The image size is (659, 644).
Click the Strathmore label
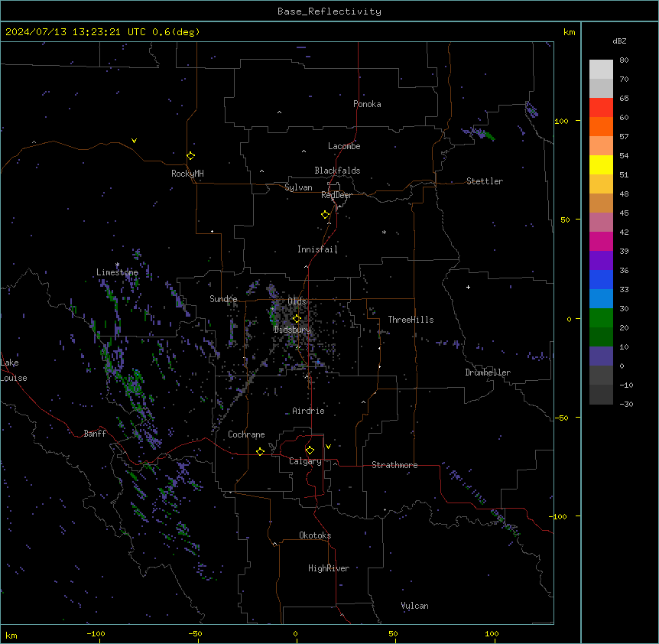[x=394, y=465]
